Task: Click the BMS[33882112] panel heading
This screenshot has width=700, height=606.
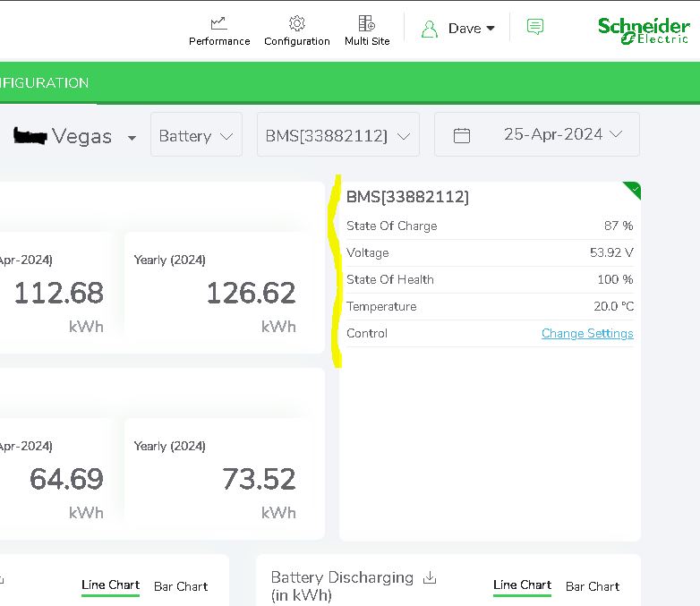Action: (407, 197)
